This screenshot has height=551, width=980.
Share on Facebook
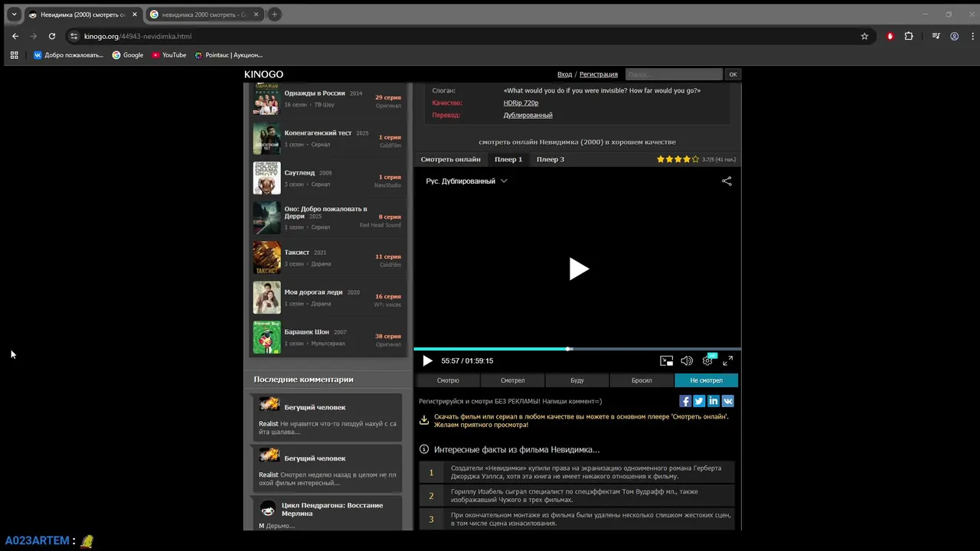[x=685, y=401]
